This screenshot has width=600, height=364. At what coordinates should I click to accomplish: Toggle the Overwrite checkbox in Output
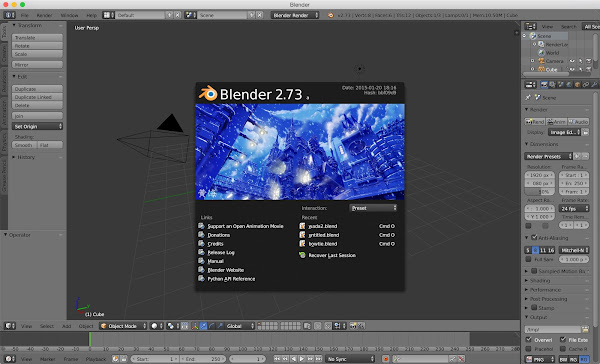click(x=528, y=340)
